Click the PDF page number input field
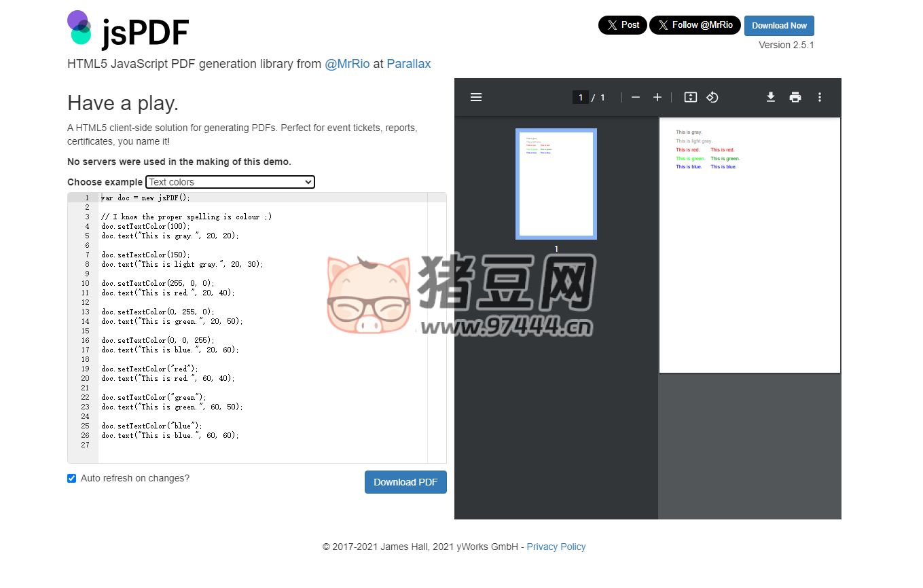The image size is (923, 588). pos(580,97)
